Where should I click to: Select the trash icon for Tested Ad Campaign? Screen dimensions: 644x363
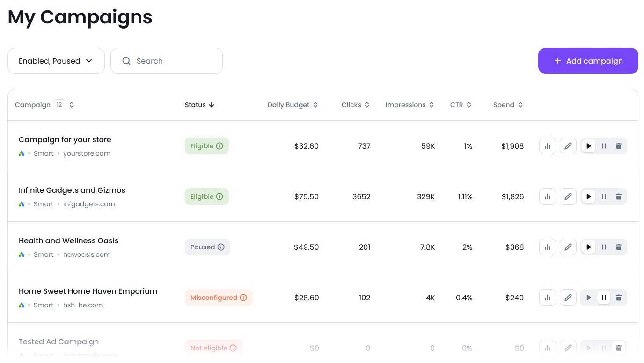pos(619,348)
